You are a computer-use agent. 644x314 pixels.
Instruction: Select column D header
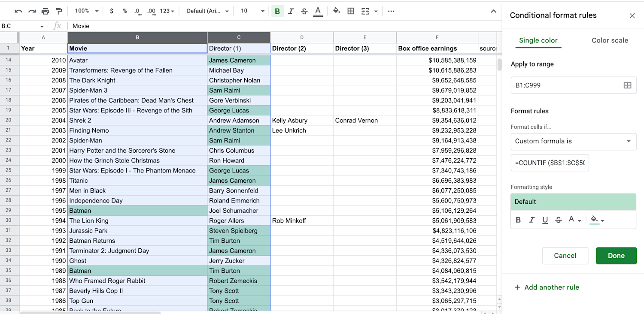[302, 38]
